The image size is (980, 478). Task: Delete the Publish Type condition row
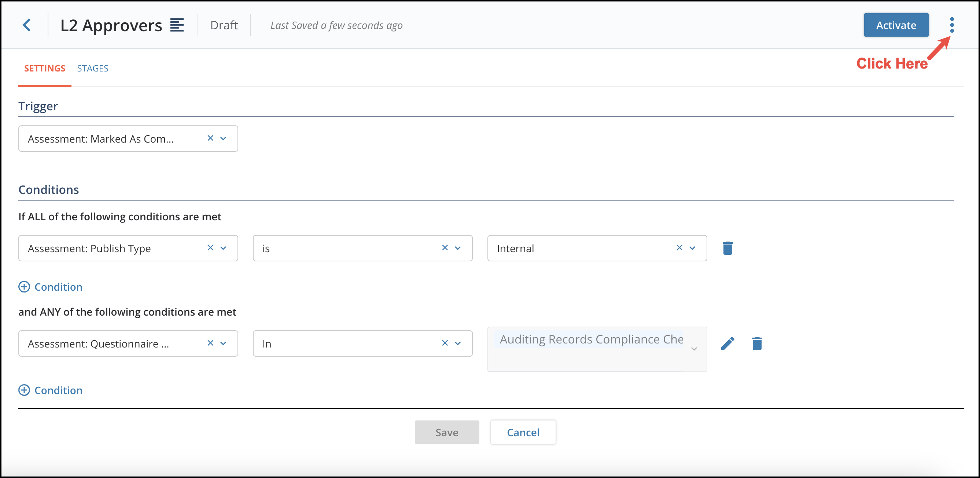tap(728, 248)
